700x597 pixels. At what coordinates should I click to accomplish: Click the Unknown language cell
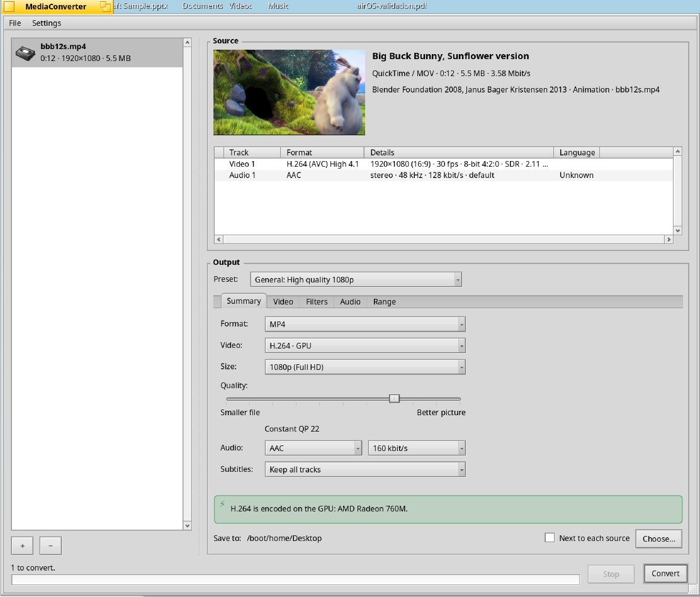tap(577, 175)
